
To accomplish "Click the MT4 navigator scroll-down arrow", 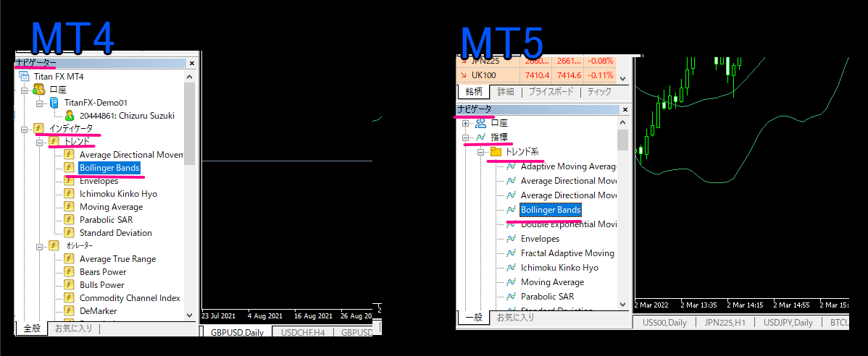I will pyautogui.click(x=190, y=314).
